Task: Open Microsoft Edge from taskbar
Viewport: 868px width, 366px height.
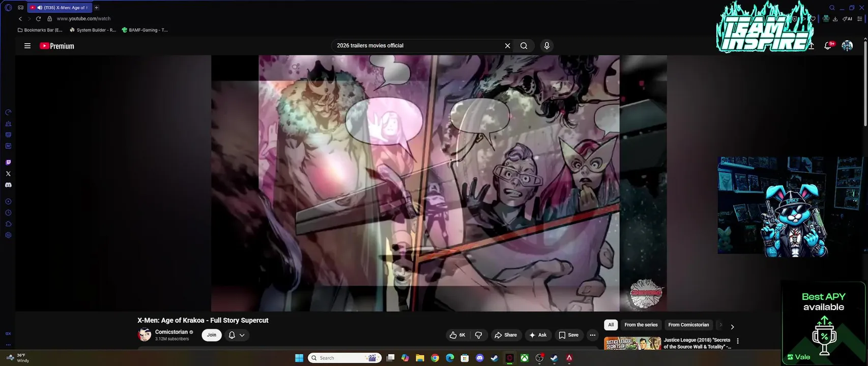Action: click(450, 358)
